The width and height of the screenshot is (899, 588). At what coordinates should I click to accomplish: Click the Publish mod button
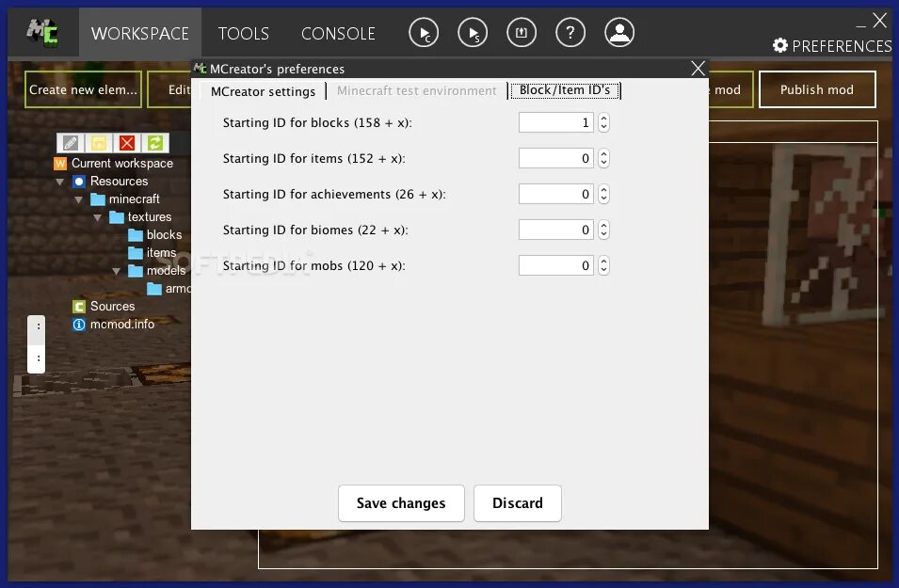point(817,89)
